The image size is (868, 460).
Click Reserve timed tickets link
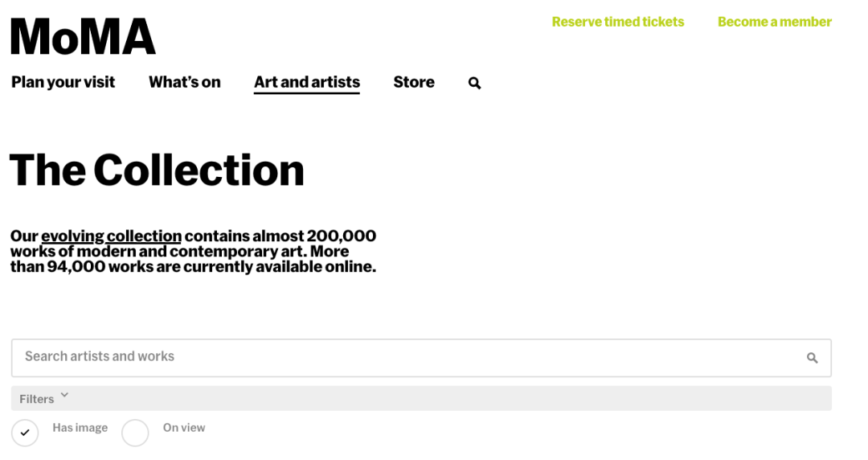617,22
